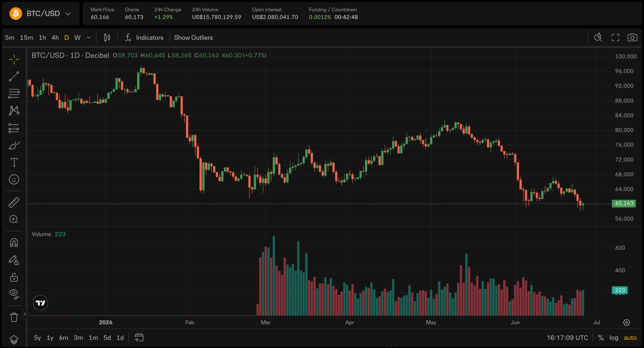
Task: Open the Indicators panel
Action: [144, 38]
